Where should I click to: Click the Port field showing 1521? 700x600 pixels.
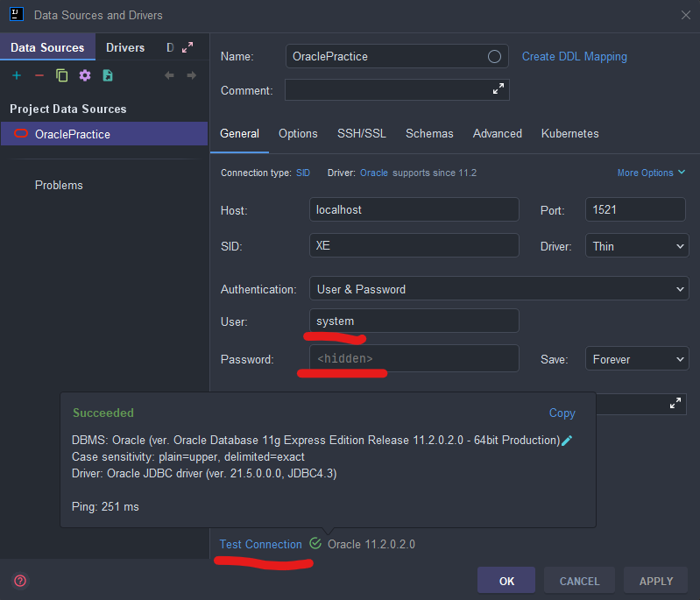point(635,209)
